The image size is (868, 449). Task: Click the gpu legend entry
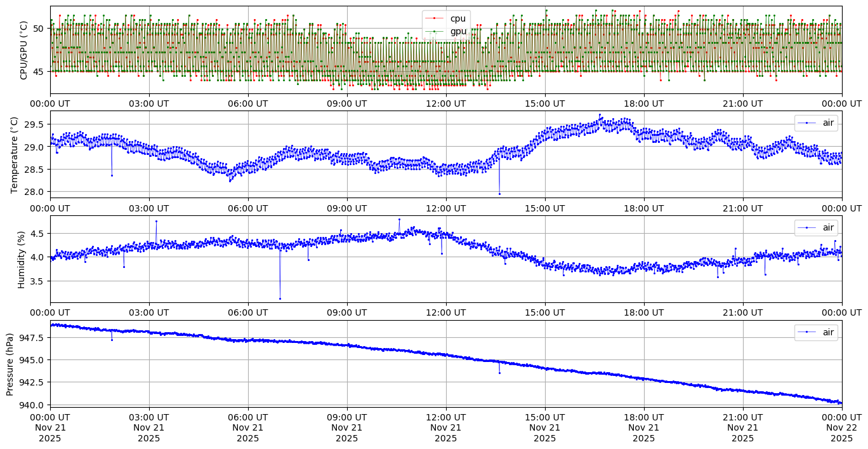457,31
